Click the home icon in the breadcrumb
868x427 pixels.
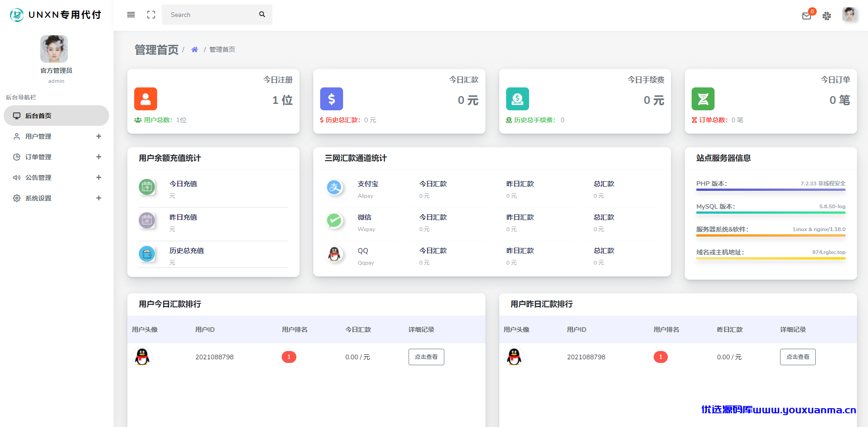coord(195,49)
